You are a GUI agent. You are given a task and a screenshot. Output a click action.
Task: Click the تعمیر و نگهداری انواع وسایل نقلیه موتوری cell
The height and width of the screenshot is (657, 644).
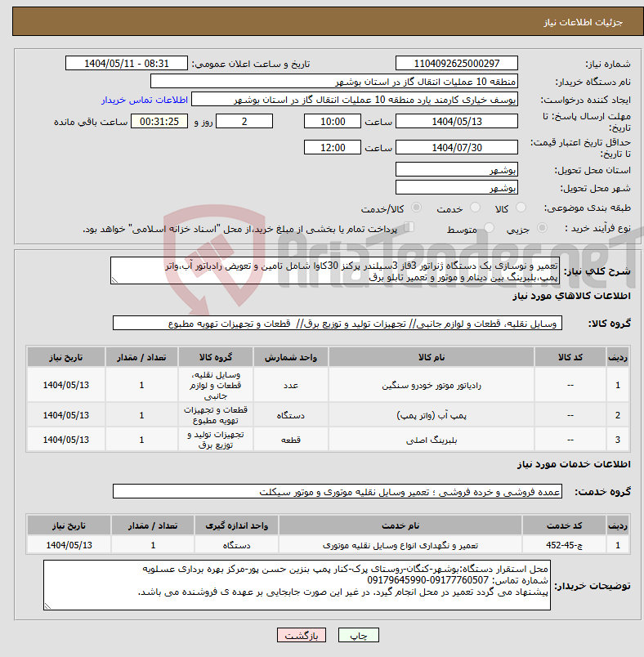(x=400, y=545)
